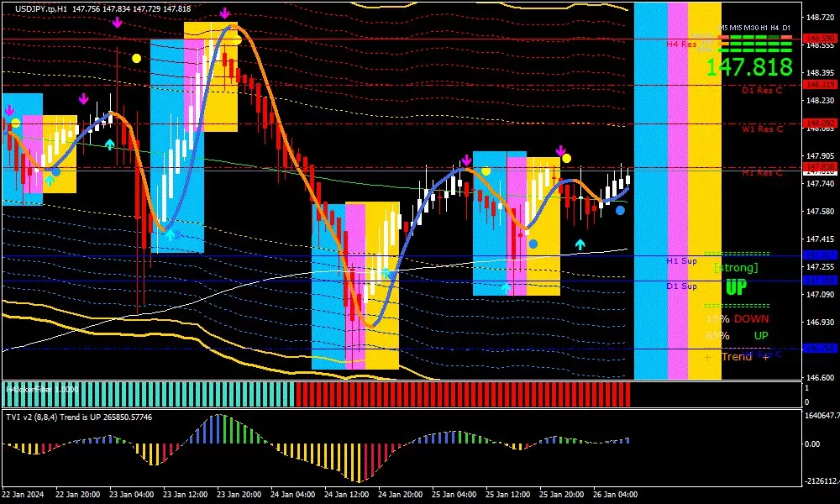
Task: Click the blue dot below the latest candles
Action: click(620, 211)
